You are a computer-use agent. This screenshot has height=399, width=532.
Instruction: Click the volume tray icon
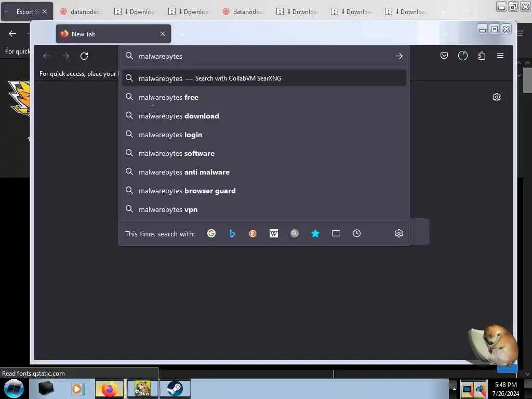(481, 390)
